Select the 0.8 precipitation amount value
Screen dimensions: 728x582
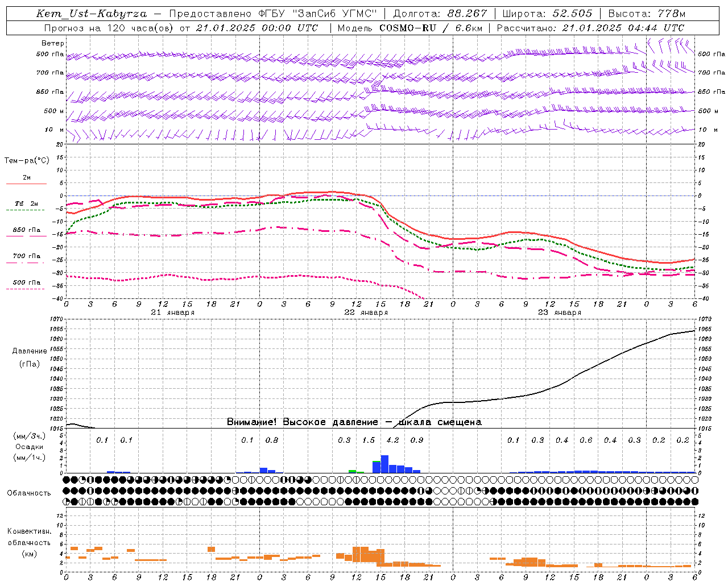pyautogui.click(x=272, y=440)
